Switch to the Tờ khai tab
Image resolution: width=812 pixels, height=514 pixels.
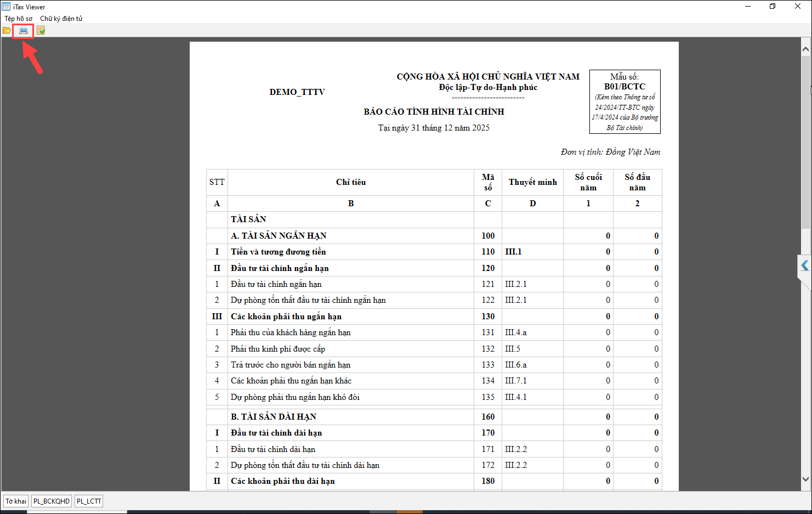coord(16,501)
